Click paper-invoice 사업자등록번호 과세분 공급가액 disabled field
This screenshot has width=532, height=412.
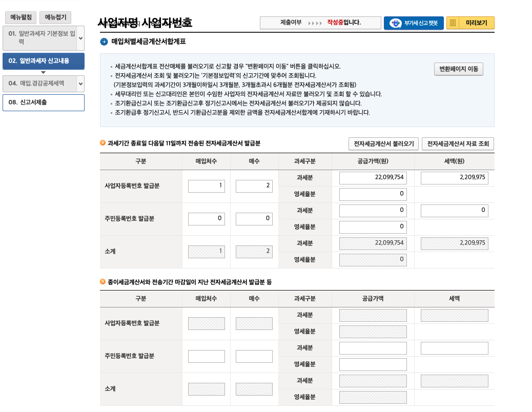[x=373, y=315]
